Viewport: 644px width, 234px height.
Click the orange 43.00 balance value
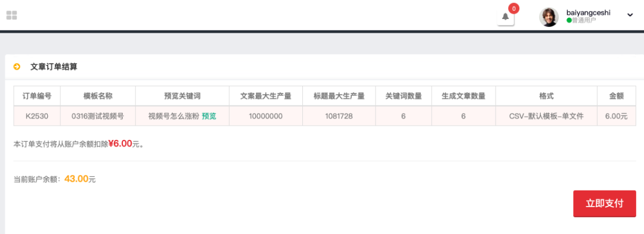(76, 179)
